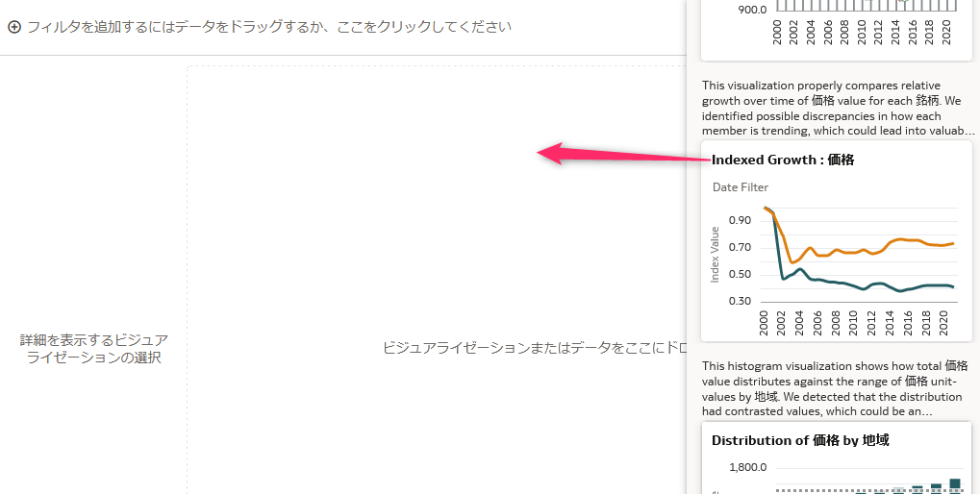980x494 pixels.
Task: Click the description starting 'This visualization properly compares'
Action: point(838,108)
